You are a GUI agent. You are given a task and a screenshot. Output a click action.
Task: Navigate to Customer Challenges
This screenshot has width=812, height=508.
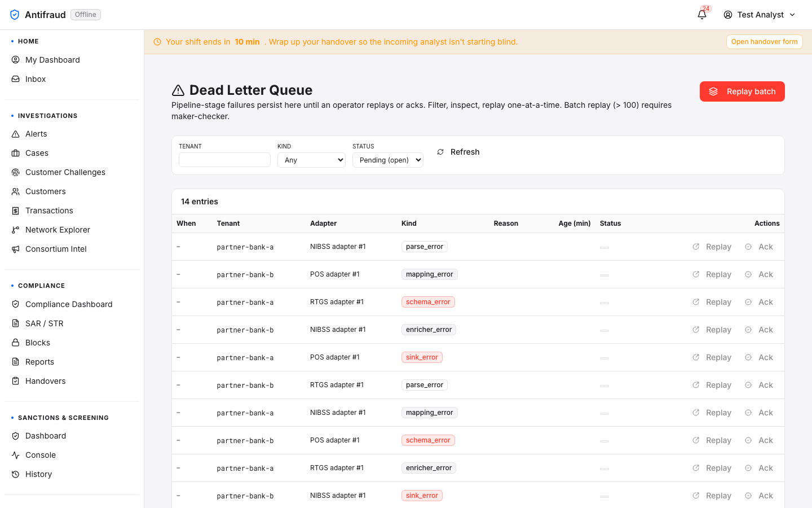pos(72,172)
